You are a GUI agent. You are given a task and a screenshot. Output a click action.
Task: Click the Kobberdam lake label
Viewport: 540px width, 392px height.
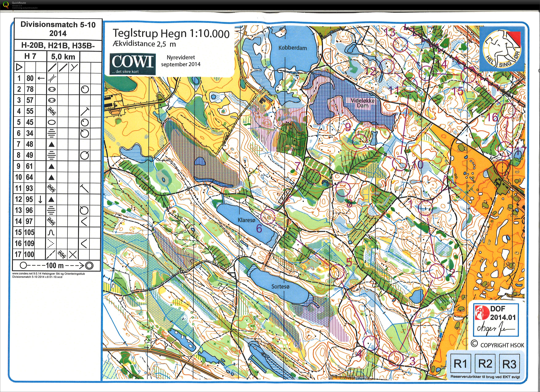(x=293, y=48)
